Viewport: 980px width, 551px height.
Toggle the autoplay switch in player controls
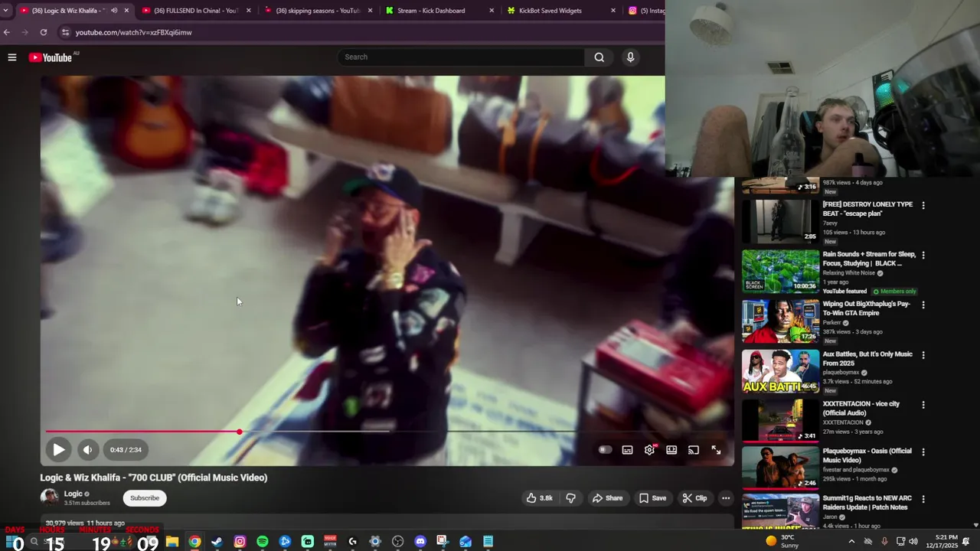tap(605, 450)
